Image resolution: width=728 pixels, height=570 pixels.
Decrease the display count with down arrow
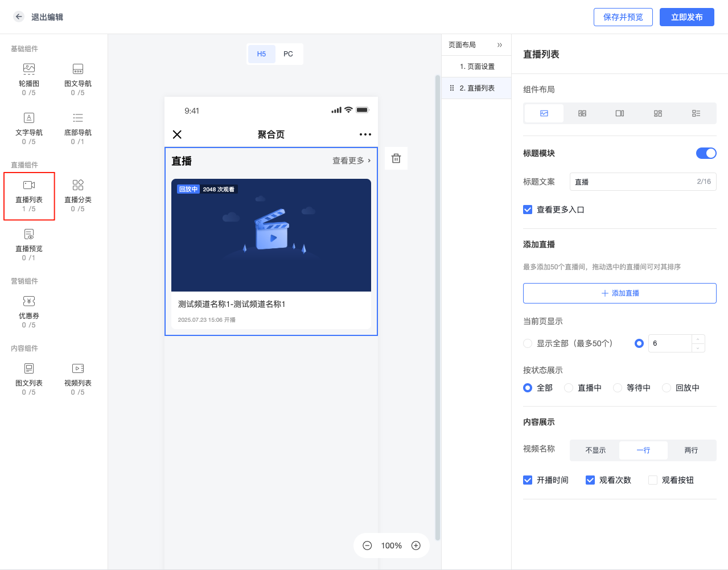coord(698,348)
